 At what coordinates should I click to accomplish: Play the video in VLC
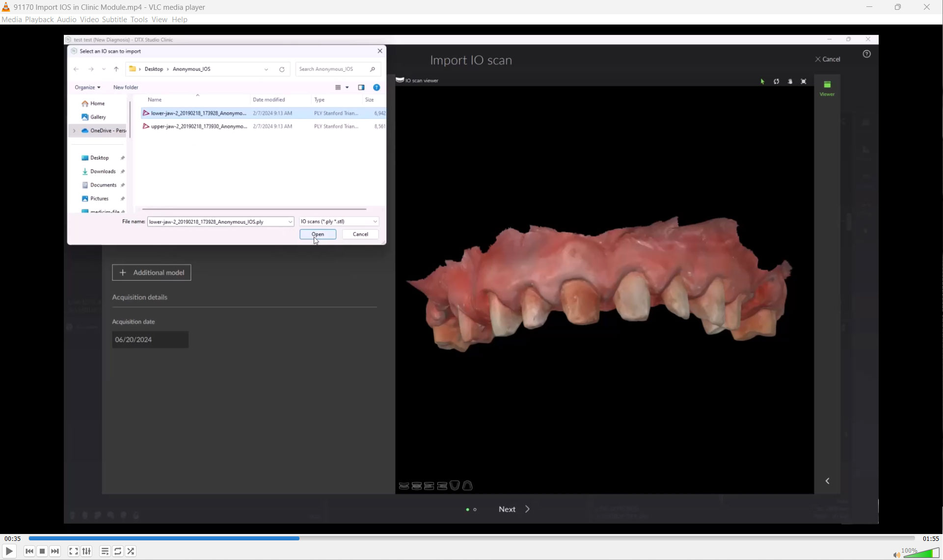coord(9,551)
